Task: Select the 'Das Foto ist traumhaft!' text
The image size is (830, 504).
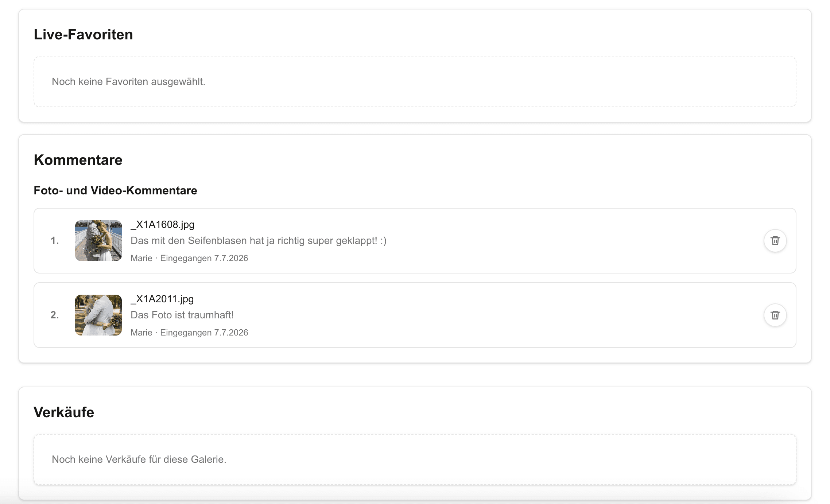Action: pos(182,315)
